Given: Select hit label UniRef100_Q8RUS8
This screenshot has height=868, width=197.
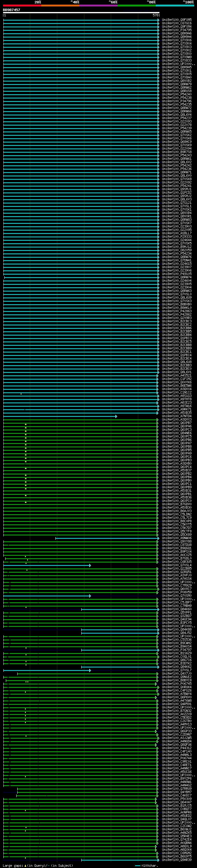Looking at the screenshot, I should tap(177, 91).
